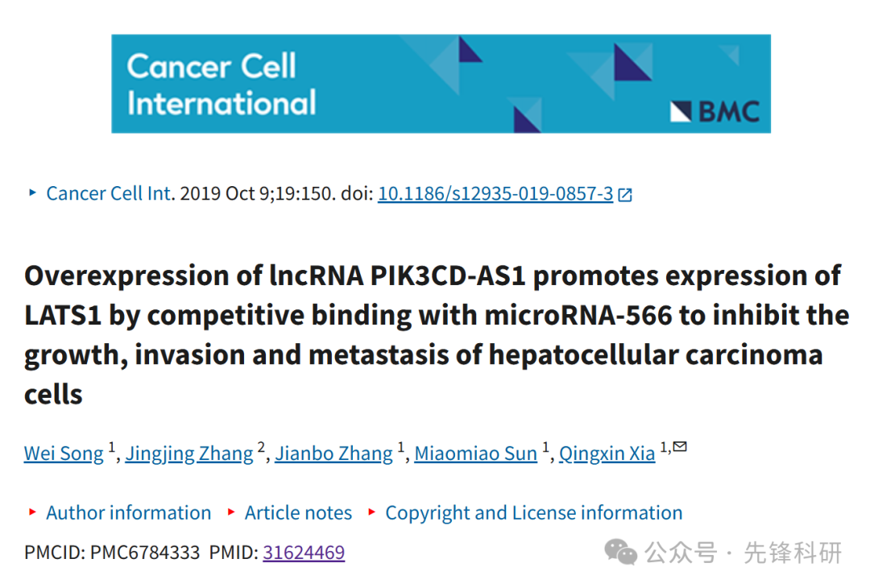Open author Miaomiao Sun's link
870x588 pixels.
point(475,453)
